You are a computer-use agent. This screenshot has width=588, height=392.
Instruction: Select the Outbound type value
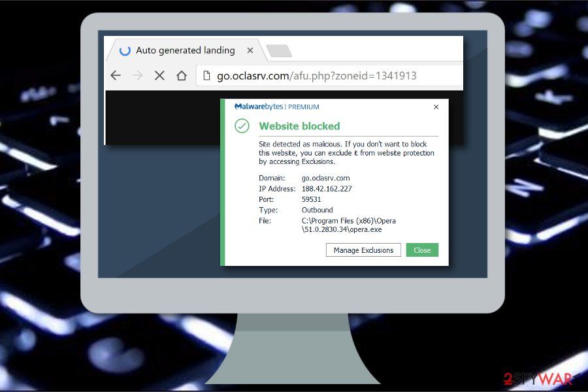[x=318, y=210]
